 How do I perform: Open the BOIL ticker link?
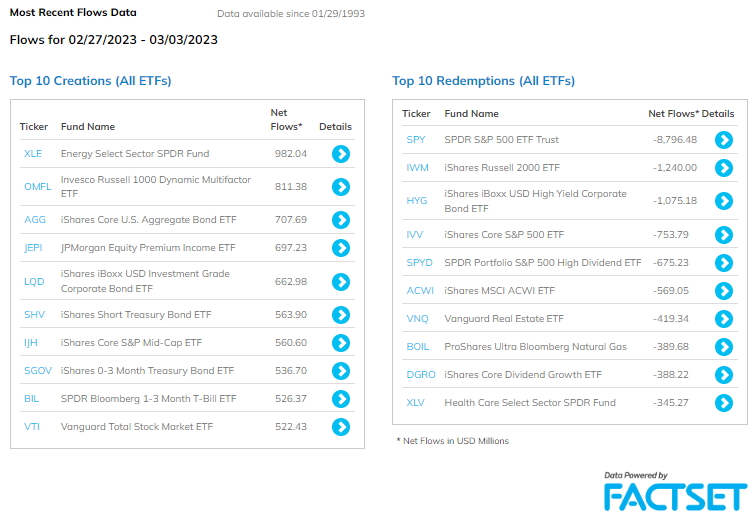point(418,347)
